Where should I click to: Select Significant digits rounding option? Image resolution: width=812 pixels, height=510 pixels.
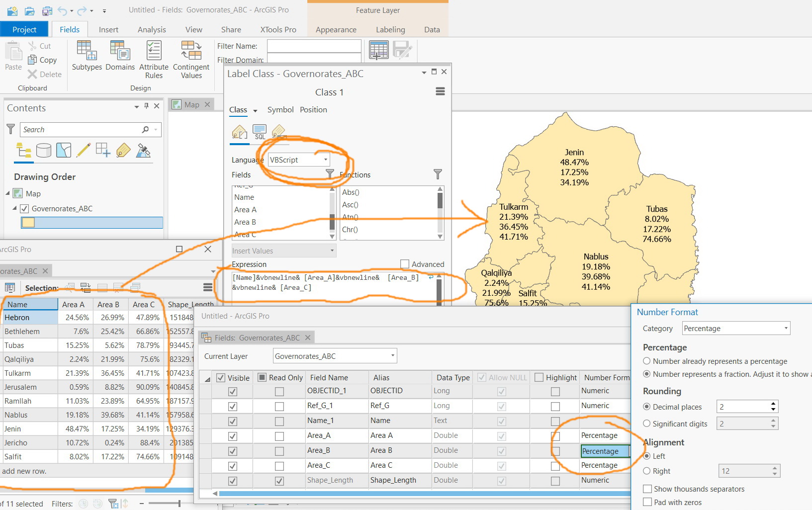tap(647, 424)
